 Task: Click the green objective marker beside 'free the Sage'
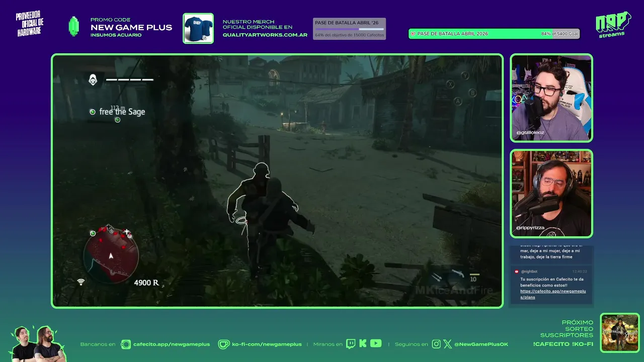click(92, 112)
